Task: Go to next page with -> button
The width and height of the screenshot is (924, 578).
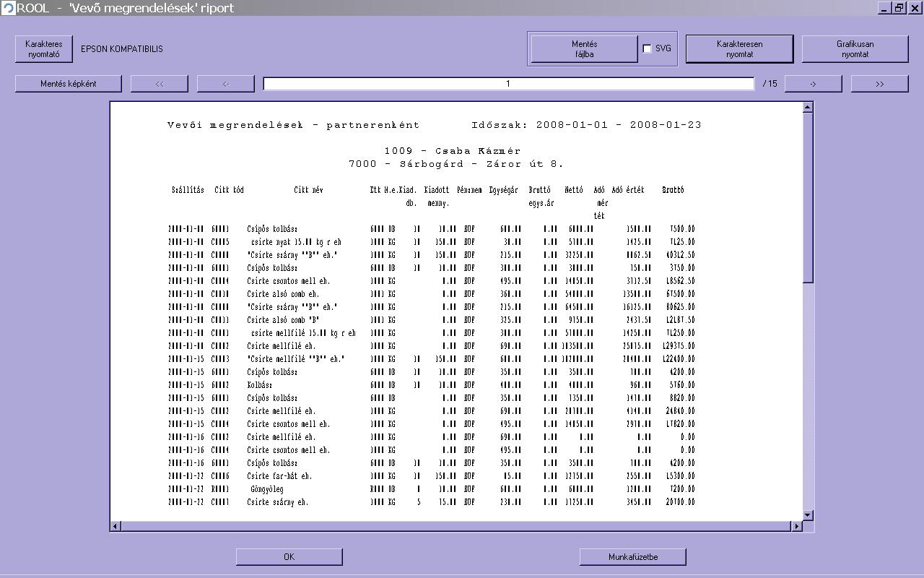Action: [813, 84]
